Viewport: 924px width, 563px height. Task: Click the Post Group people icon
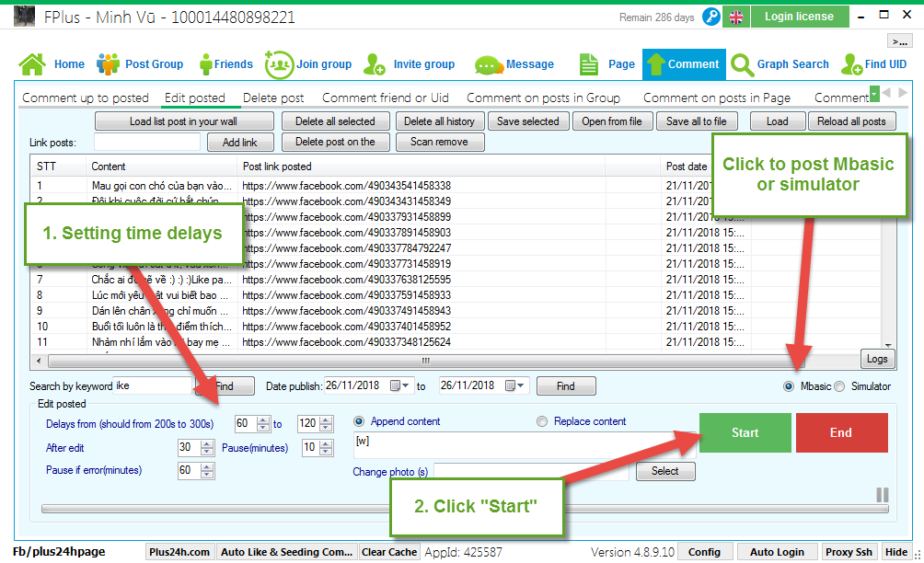[108, 64]
